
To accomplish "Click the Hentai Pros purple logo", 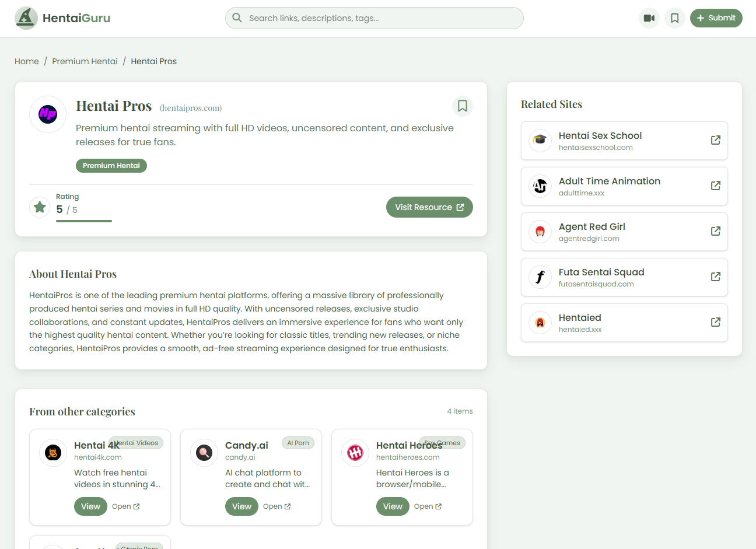I will coord(48,114).
